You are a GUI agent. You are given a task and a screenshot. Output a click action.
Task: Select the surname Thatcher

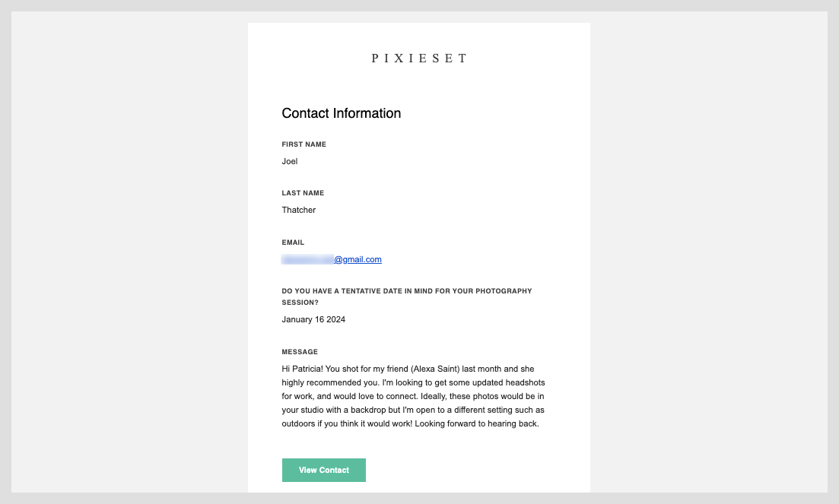point(298,210)
